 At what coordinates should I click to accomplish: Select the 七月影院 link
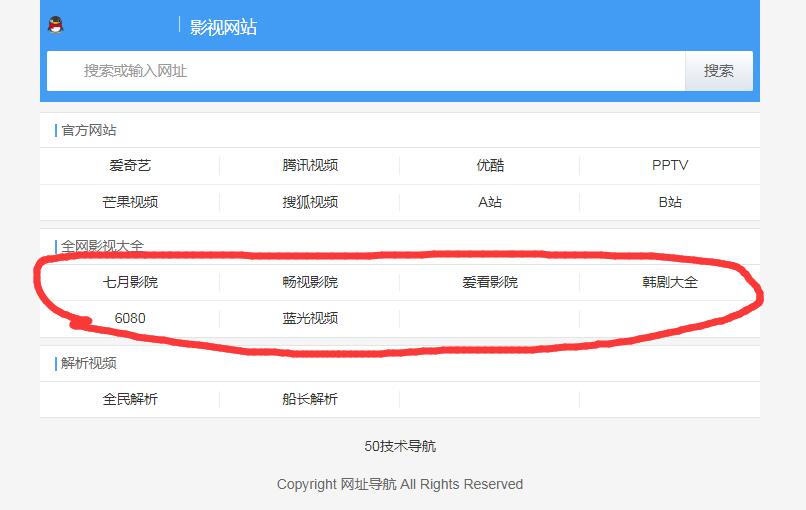pyautogui.click(x=130, y=282)
